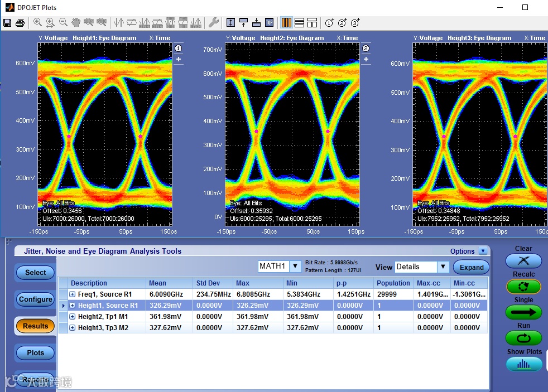Open the Select tab
This screenshot has height=392, width=548.
35,273
